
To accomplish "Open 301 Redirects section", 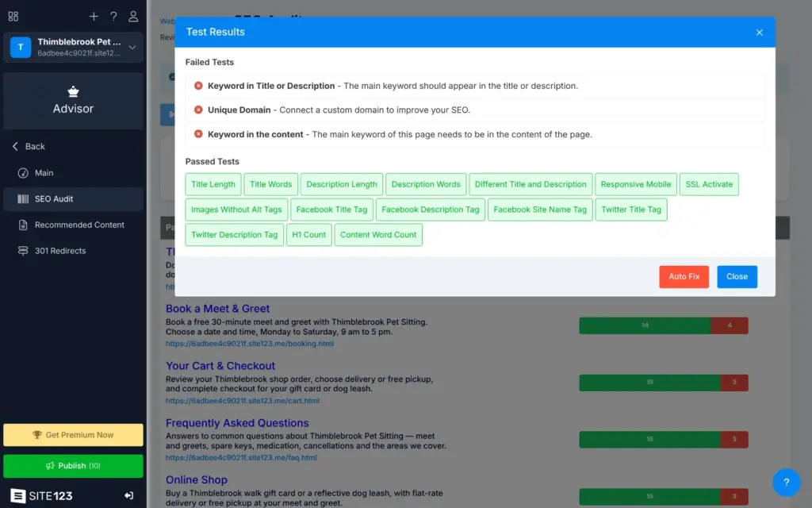I will click(73, 250).
